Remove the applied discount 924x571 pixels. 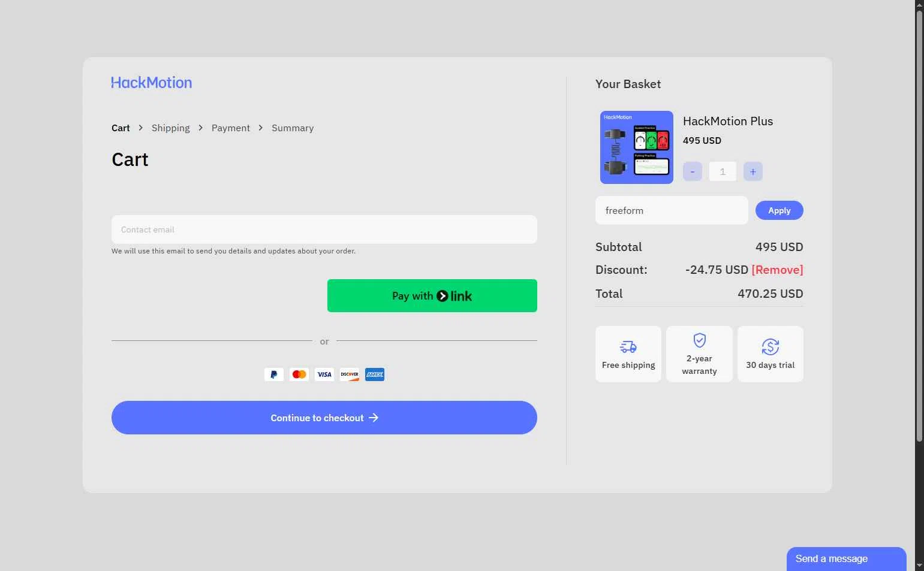pos(777,270)
